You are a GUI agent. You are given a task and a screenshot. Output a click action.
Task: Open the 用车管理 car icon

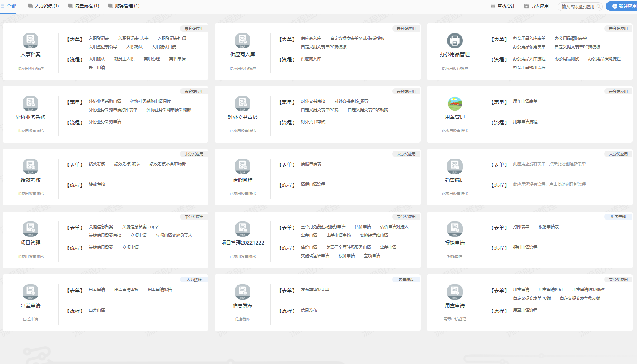pyautogui.click(x=455, y=104)
